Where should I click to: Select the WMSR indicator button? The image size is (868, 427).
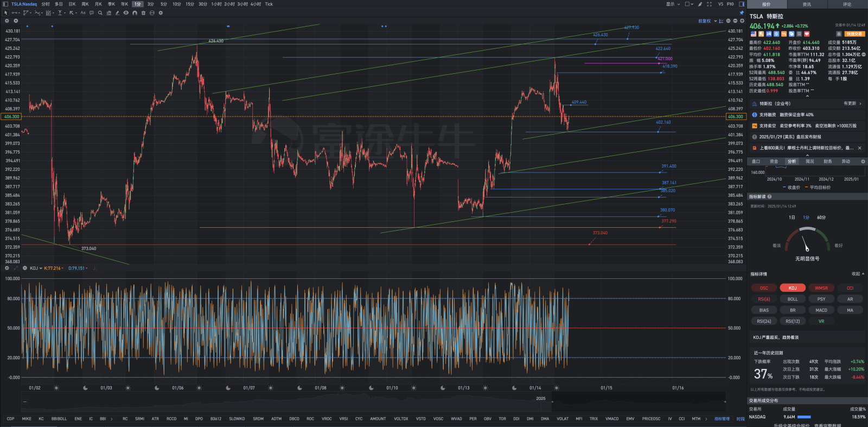point(821,288)
